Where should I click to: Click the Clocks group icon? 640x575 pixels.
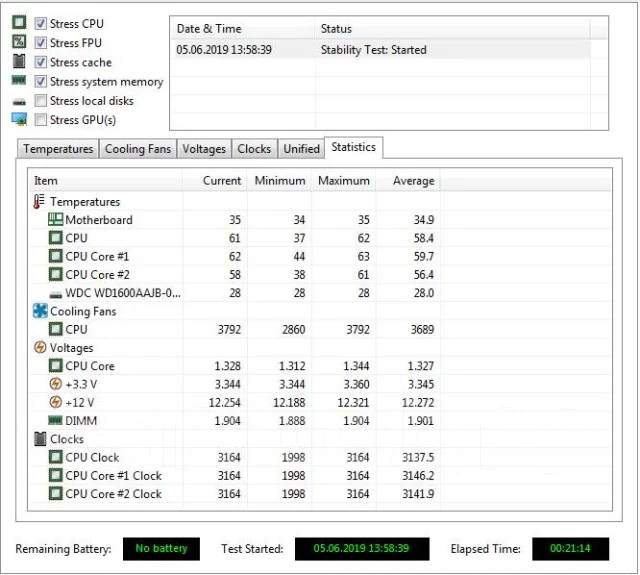[40, 439]
